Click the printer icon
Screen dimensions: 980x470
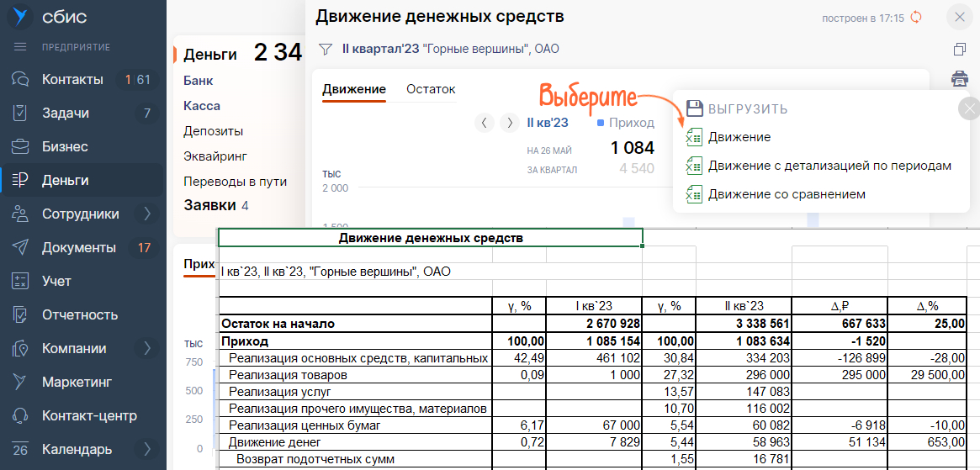(x=959, y=79)
